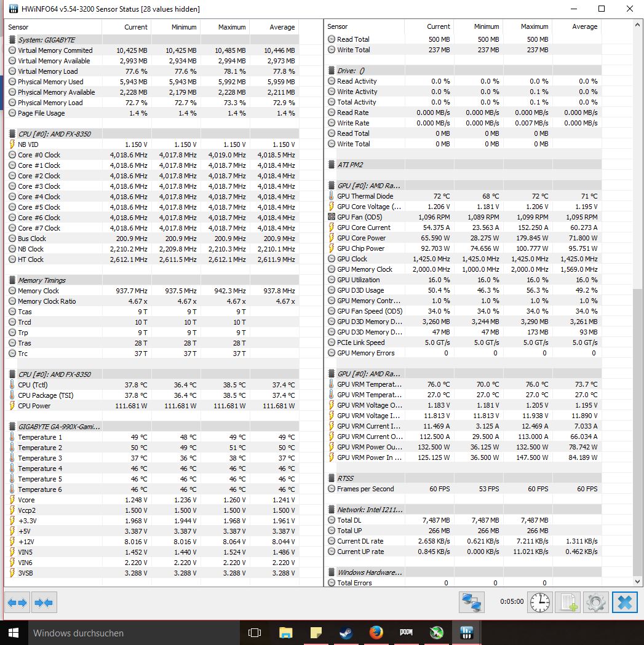Click the right pane Sensor column header
Viewport: 644px width, 645px height.
[x=364, y=26]
